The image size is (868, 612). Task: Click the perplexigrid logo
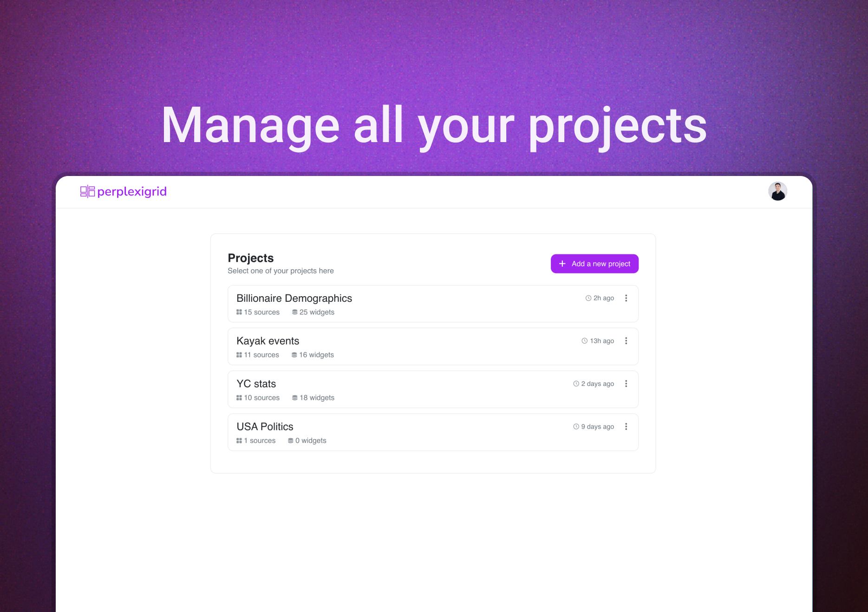(123, 191)
